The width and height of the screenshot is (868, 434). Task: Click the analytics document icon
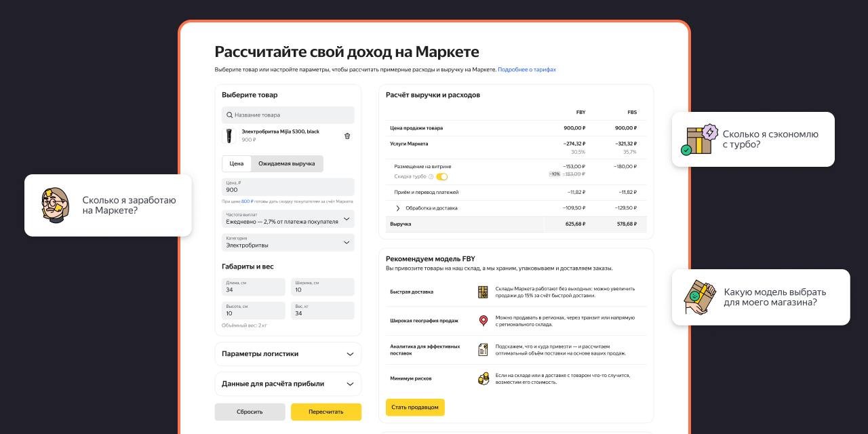(x=483, y=349)
